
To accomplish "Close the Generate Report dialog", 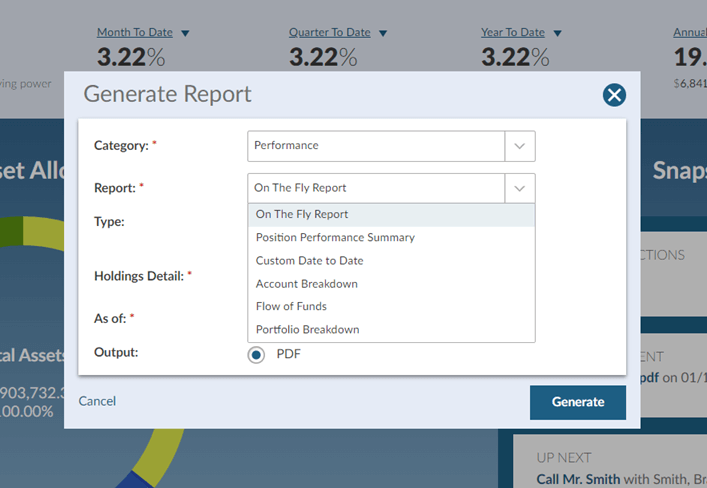I will [x=614, y=95].
